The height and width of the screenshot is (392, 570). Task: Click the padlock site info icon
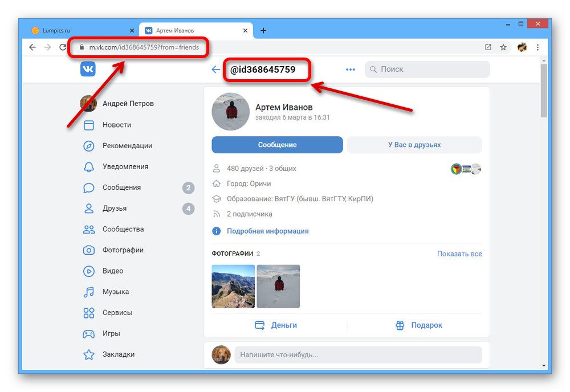82,47
